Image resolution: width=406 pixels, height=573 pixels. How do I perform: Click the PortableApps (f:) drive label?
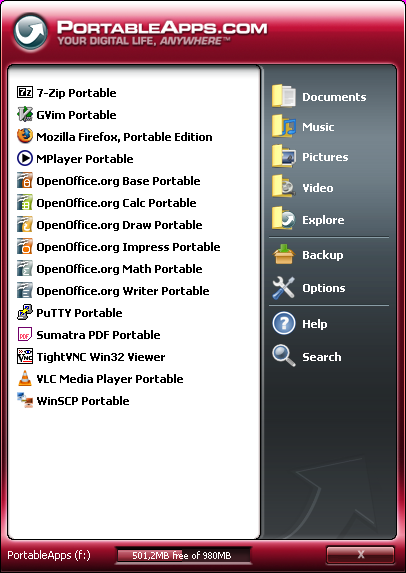pyautogui.click(x=49, y=555)
